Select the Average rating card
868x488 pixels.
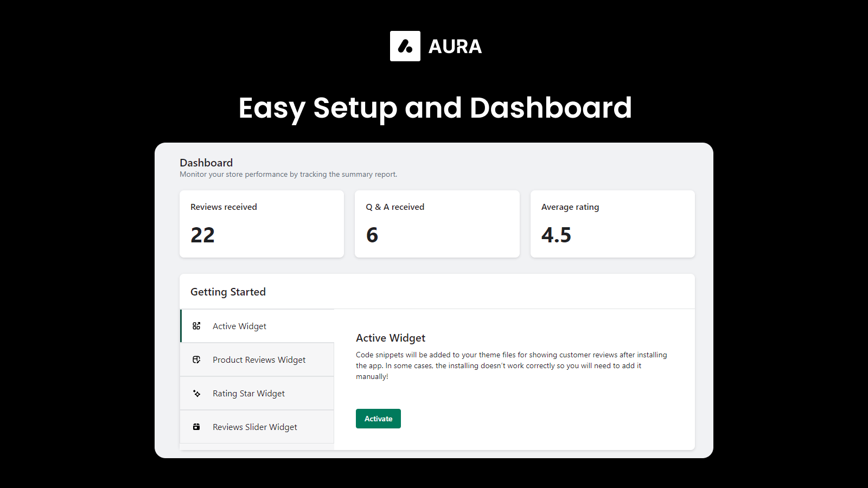click(612, 223)
